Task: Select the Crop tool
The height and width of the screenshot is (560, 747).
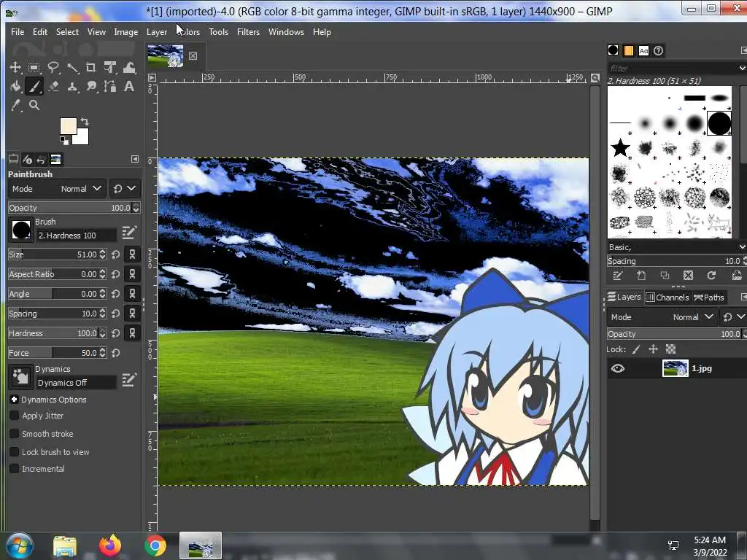Action: [x=91, y=68]
